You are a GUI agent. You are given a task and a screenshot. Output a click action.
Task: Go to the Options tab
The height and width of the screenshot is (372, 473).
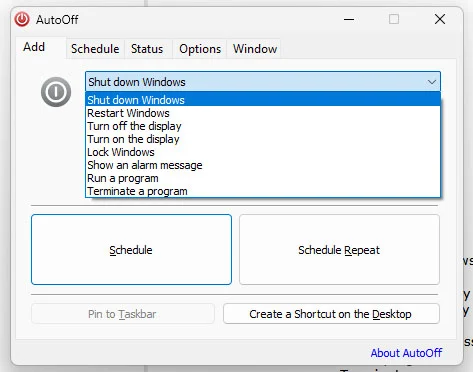pyautogui.click(x=200, y=49)
